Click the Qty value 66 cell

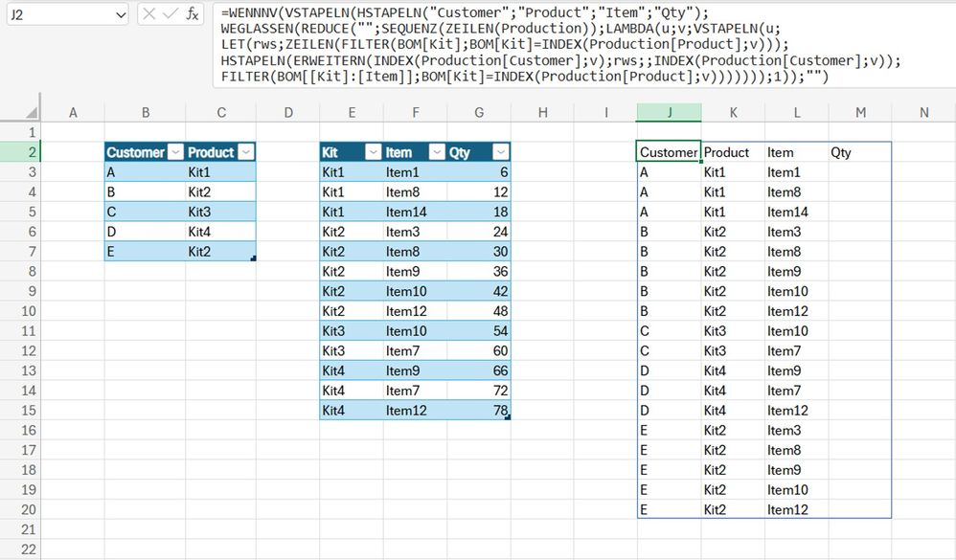click(x=479, y=370)
